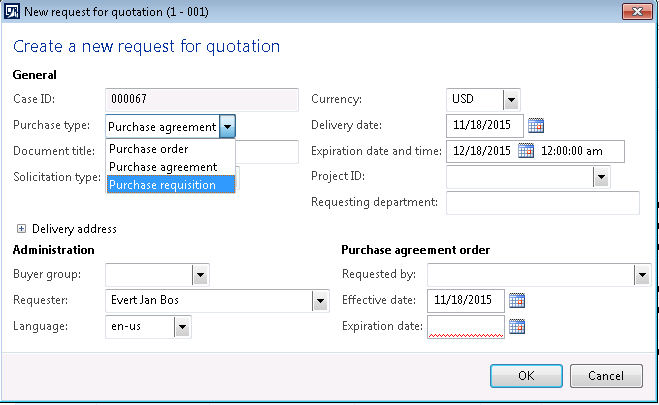Expand the Delivery address section
The width and height of the screenshot is (659, 405).
coord(21,229)
